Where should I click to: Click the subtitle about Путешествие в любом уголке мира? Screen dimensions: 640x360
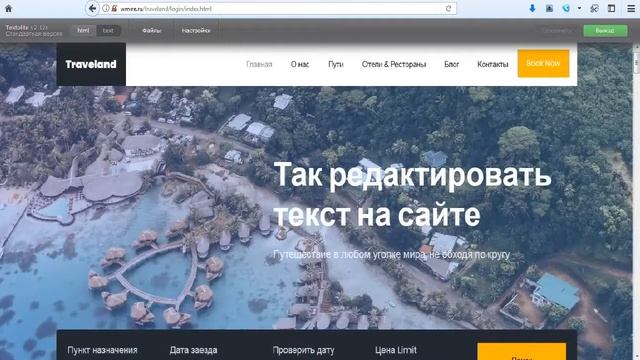pyautogui.click(x=391, y=255)
